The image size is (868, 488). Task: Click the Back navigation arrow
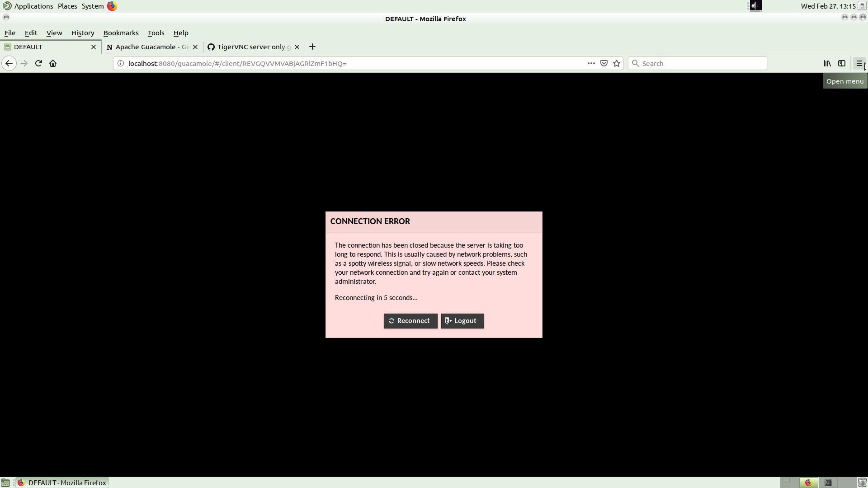[9, 63]
